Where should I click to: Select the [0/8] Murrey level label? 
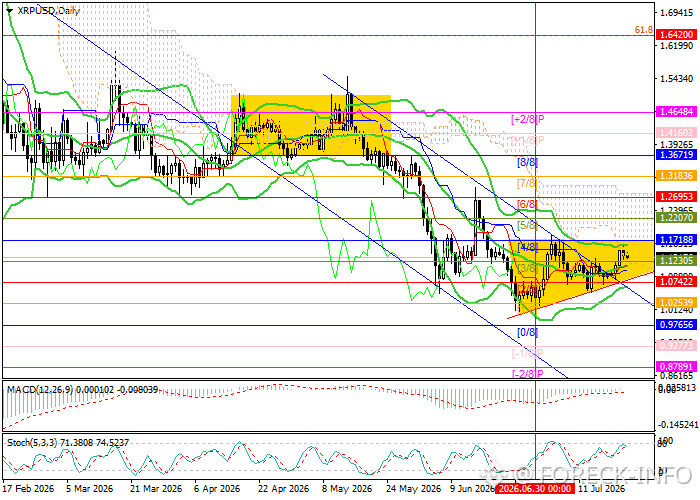[527, 332]
